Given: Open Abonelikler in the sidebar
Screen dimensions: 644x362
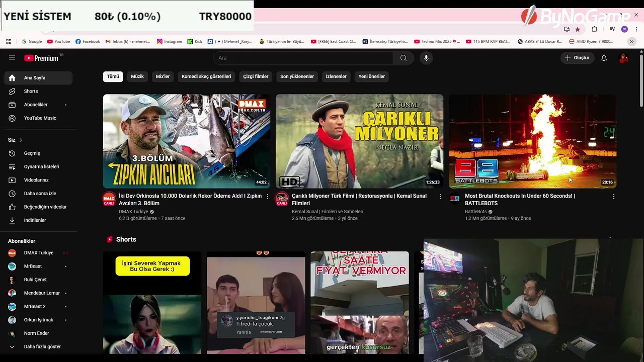Looking at the screenshot, I should 38,105.
